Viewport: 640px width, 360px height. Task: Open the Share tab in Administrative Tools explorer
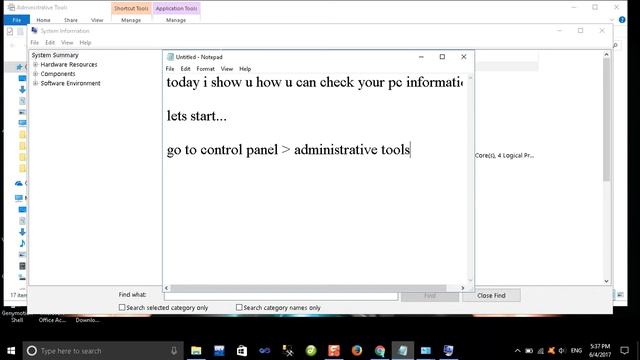[71, 20]
